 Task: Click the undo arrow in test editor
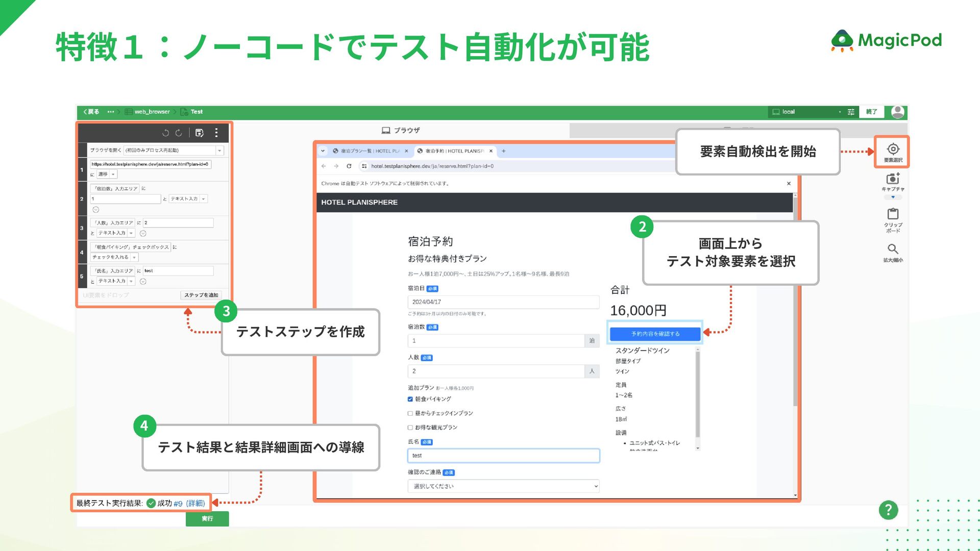165,133
